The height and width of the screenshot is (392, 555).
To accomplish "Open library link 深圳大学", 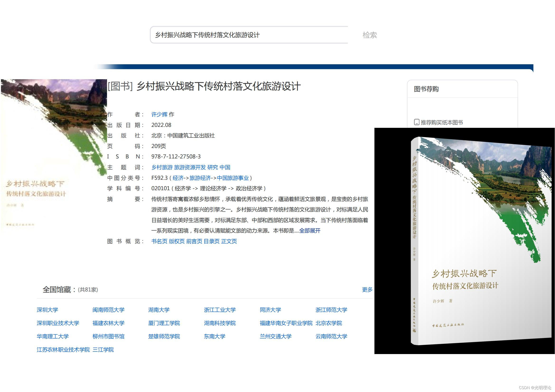I will point(47,310).
